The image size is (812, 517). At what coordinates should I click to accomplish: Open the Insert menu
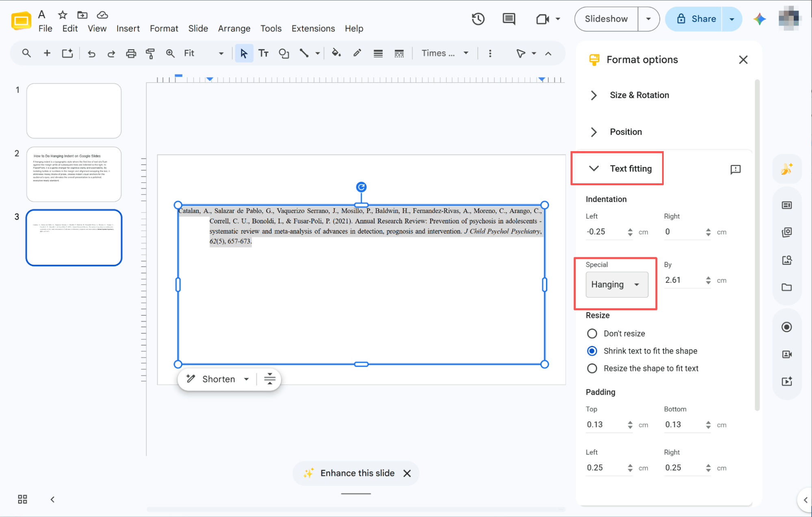point(128,28)
